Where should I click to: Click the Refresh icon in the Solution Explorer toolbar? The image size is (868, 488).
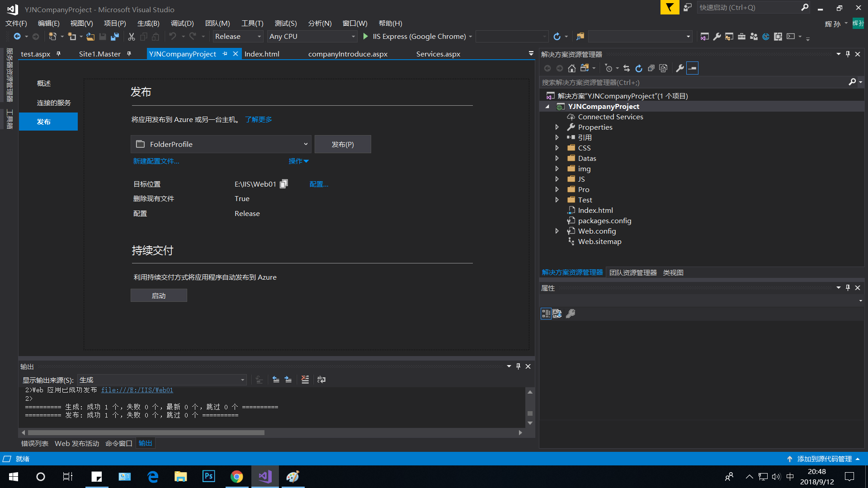pos(639,68)
